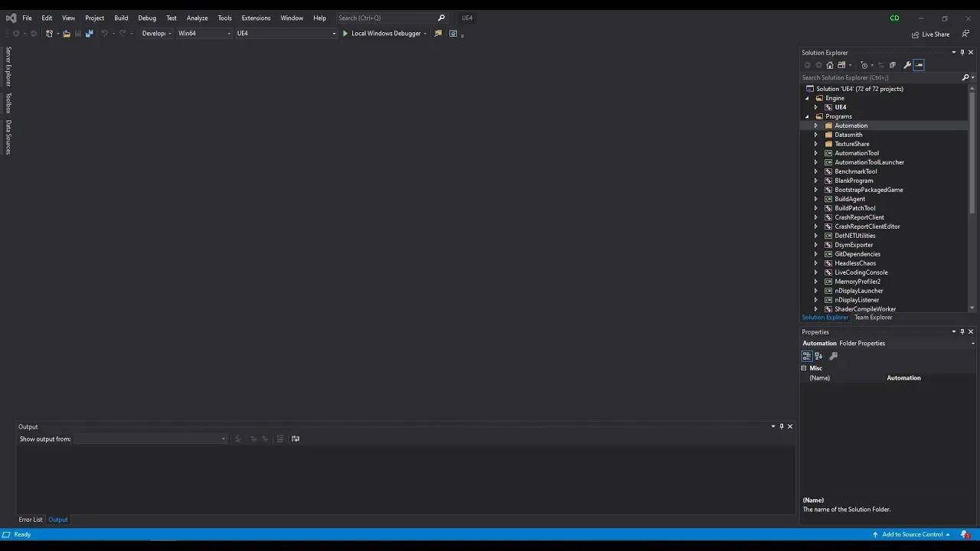Open Solution Explorer Properties wrench icon
This screenshot has width=980, height=551.
908,65
